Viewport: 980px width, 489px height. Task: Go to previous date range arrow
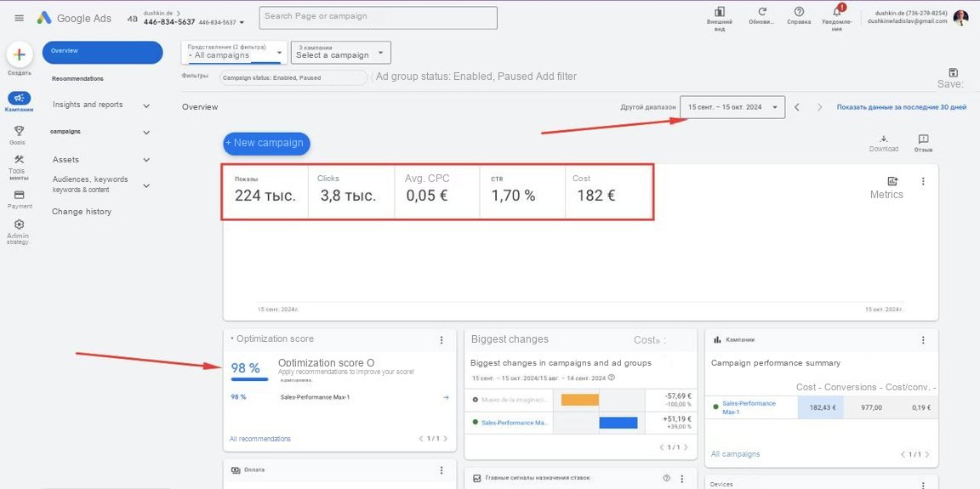[x=797, y=107]
